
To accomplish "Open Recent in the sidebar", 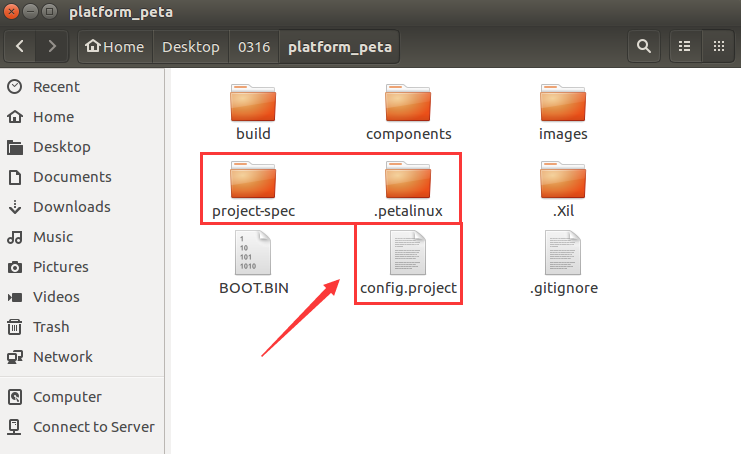I will pyautogui.click(x=82, y=87).
